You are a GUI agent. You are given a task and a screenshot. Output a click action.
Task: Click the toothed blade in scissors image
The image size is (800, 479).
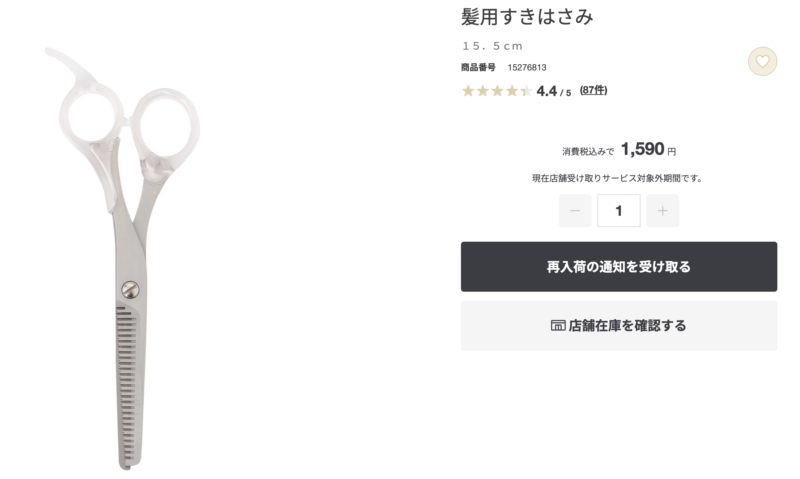128,388
